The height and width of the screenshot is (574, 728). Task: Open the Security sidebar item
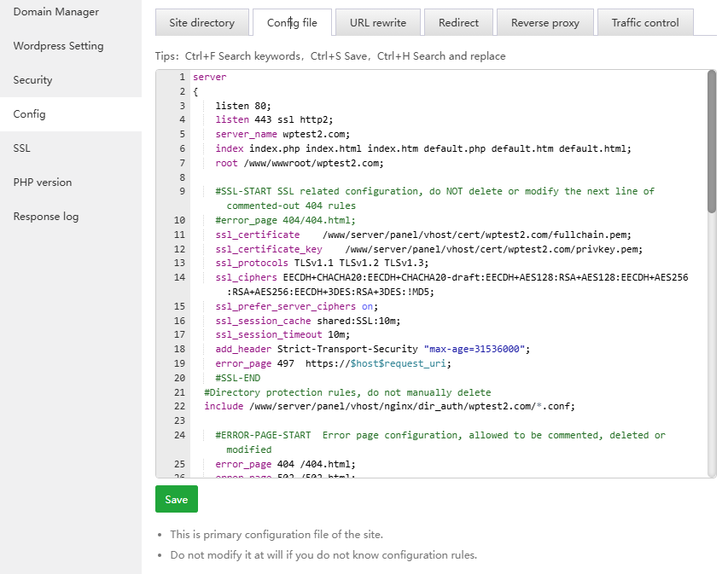(32, 80)
